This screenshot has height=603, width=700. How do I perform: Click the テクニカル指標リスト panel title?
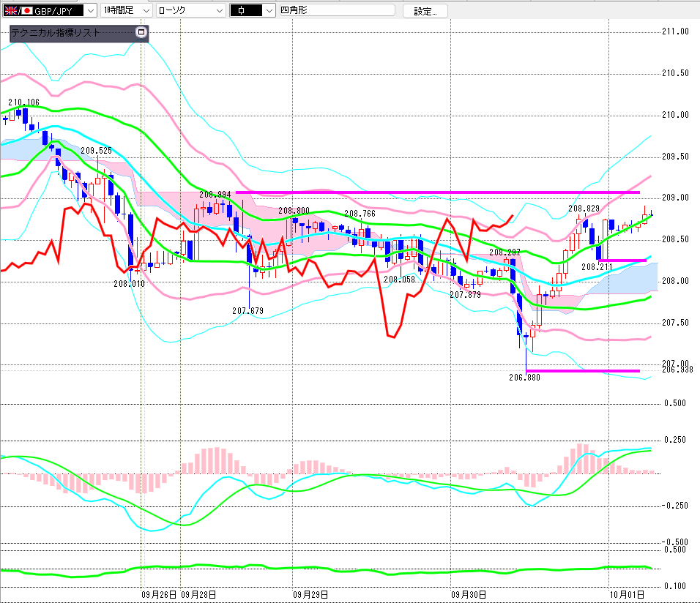[x=56, y=33]
